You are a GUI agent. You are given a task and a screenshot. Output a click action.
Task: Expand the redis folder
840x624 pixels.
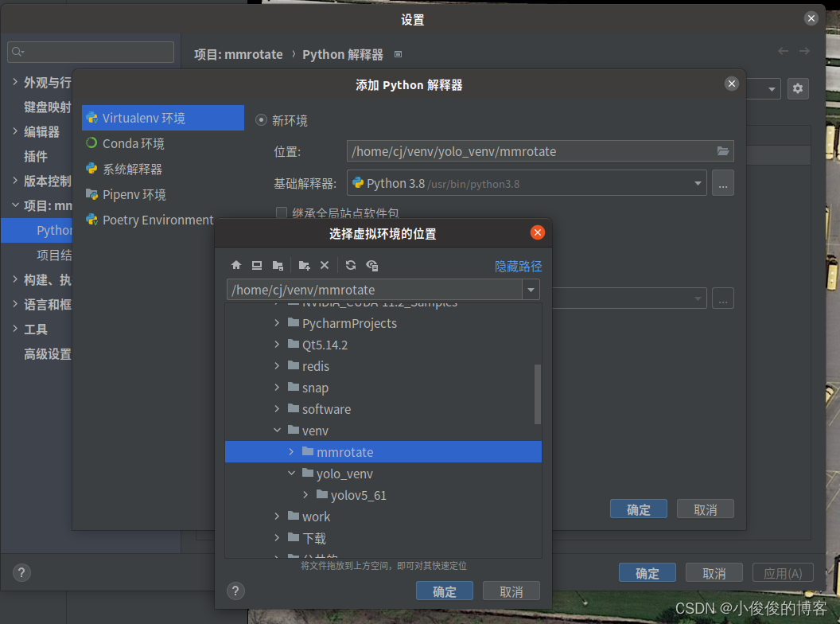click(x=277, y=365)
